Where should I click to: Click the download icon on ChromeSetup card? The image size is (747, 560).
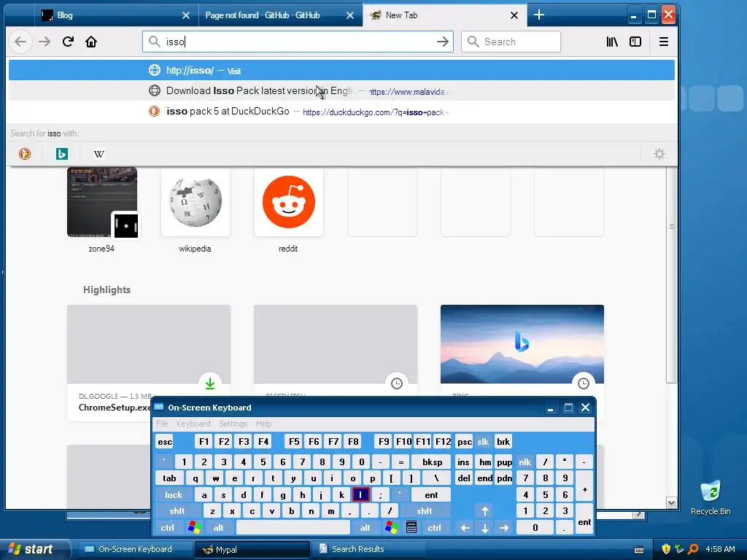point(210,384)
